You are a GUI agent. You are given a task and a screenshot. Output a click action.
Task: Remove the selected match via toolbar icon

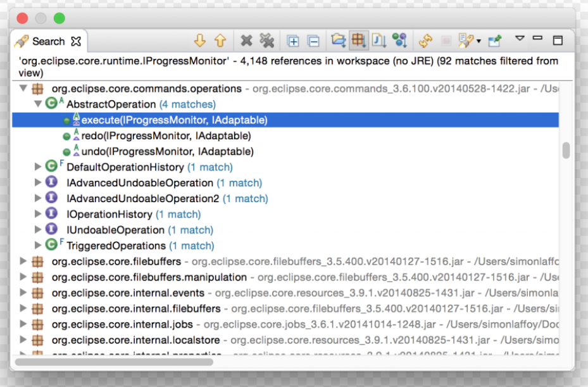pos(246,40)
